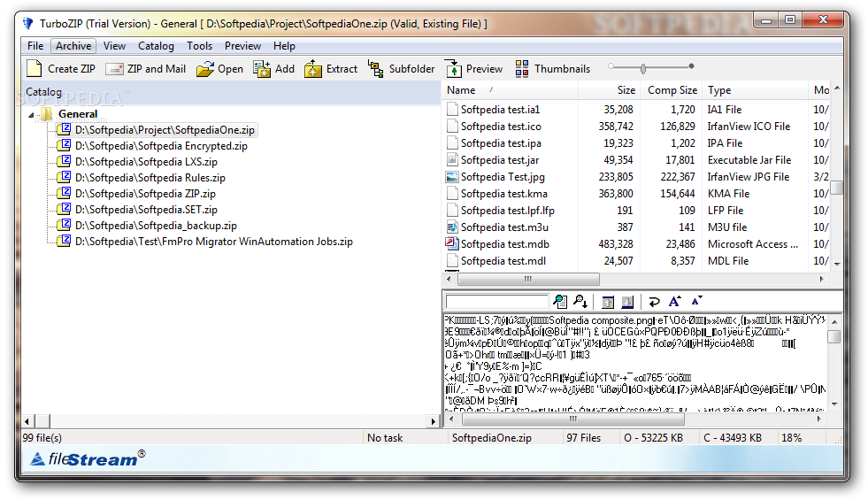Screen dimensions: 868x500
Task: Click the Extract toolbar icon
Action: click(312, 69)
